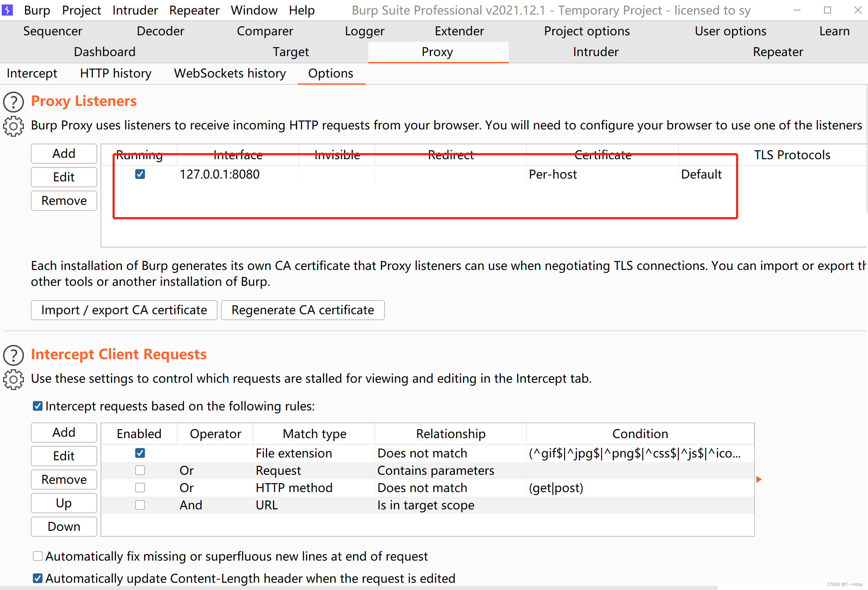Switch to HTTP history tab

point(116,73)
